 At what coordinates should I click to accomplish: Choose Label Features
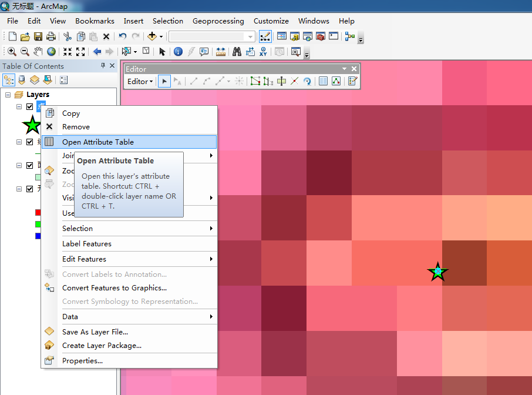(x=129, y=244)
